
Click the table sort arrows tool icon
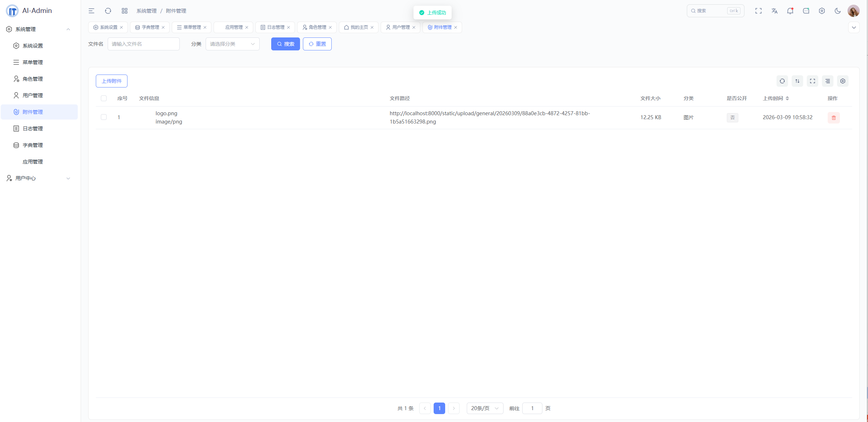pyautogui.click(x=797, y=81)
